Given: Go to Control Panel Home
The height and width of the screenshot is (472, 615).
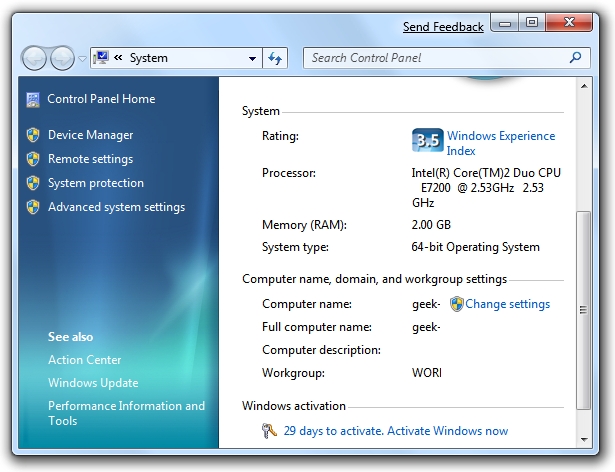Looking at the screenshot, I should 101,99.
